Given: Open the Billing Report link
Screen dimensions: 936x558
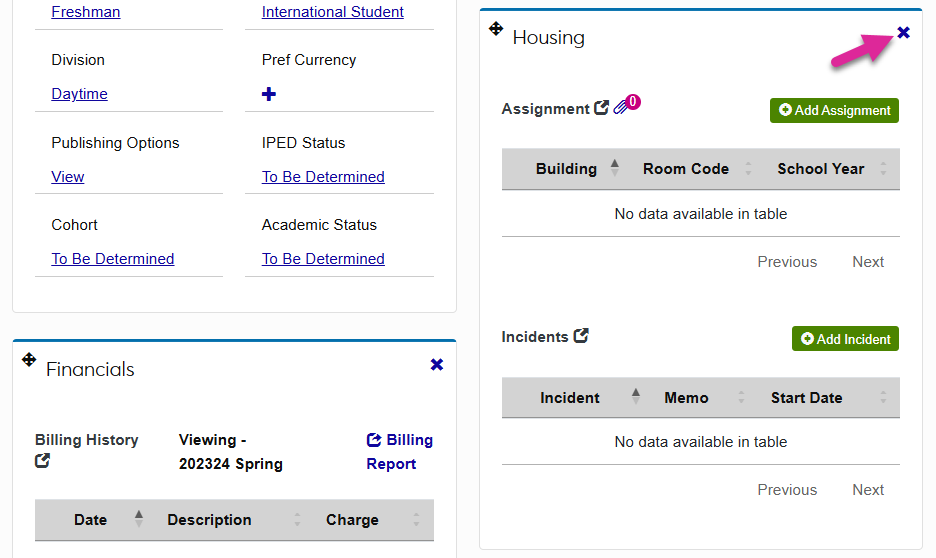Looking at the screenshot, I should click(399, 452).
